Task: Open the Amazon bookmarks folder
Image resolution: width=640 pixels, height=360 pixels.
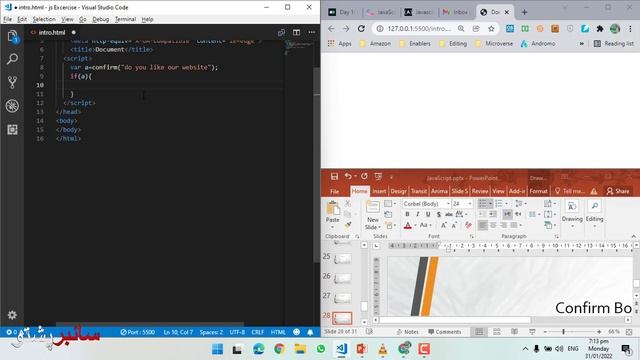Action: click(375, 43)
